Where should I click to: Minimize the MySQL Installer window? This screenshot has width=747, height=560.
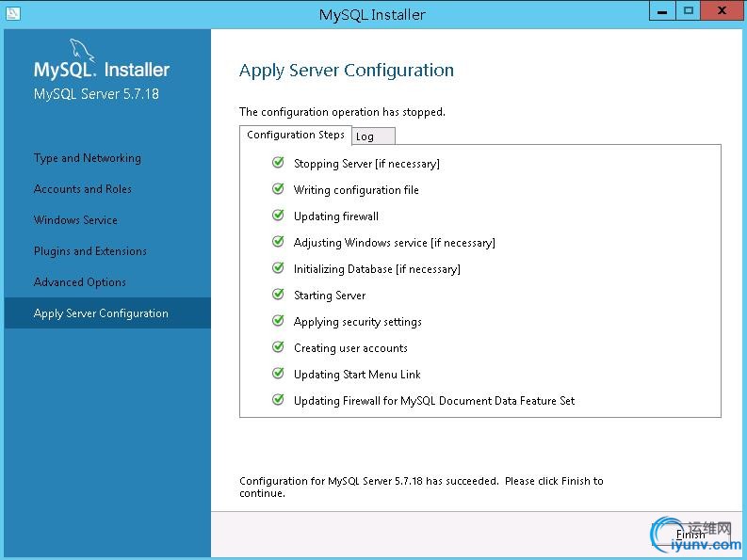[663, 11]
